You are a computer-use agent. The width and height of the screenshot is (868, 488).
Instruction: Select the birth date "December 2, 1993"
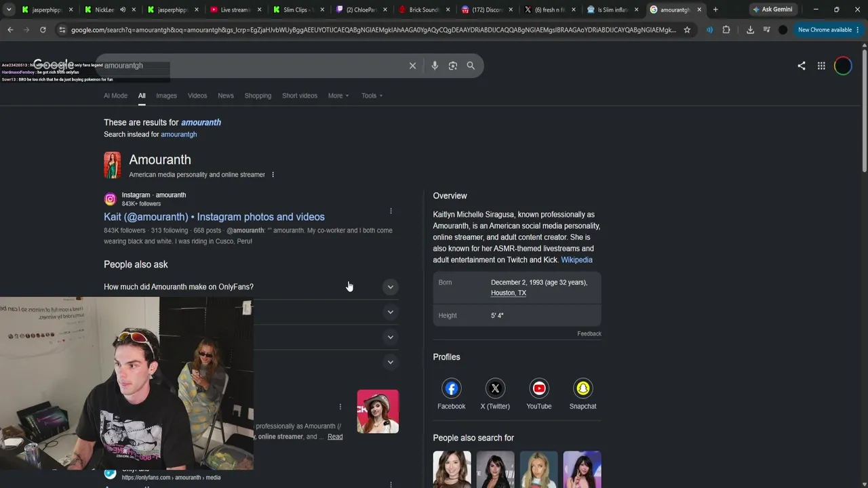coord(524,282)
